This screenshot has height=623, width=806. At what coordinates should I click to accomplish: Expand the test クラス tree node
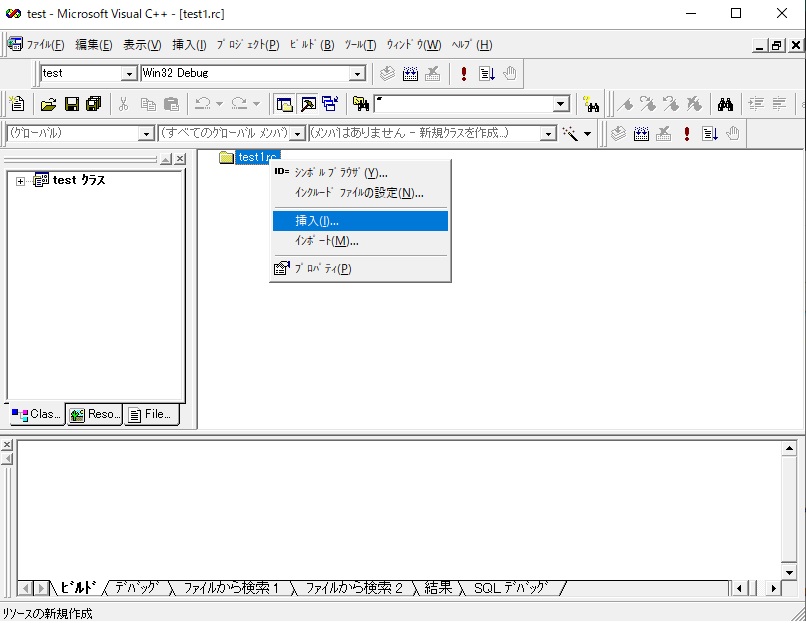click(20, 181)
